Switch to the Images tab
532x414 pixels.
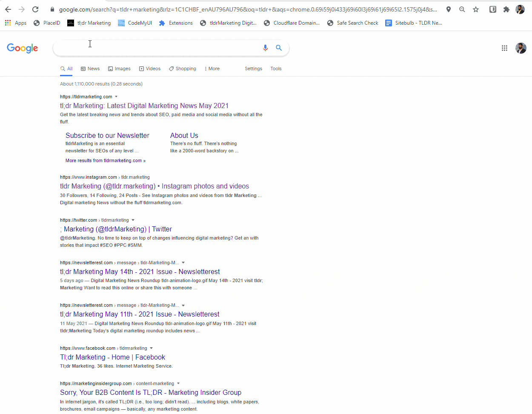[119, 69]
